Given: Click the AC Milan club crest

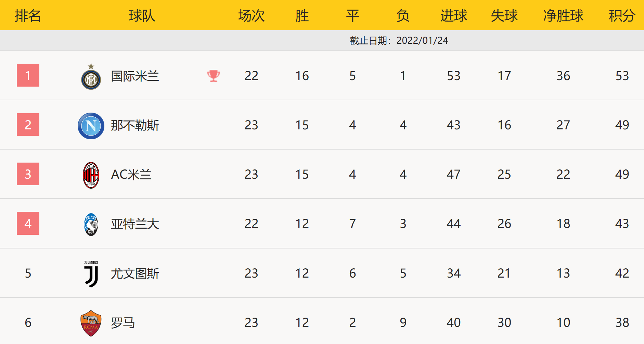Looking at the screenshot, I should coord(91,175).
